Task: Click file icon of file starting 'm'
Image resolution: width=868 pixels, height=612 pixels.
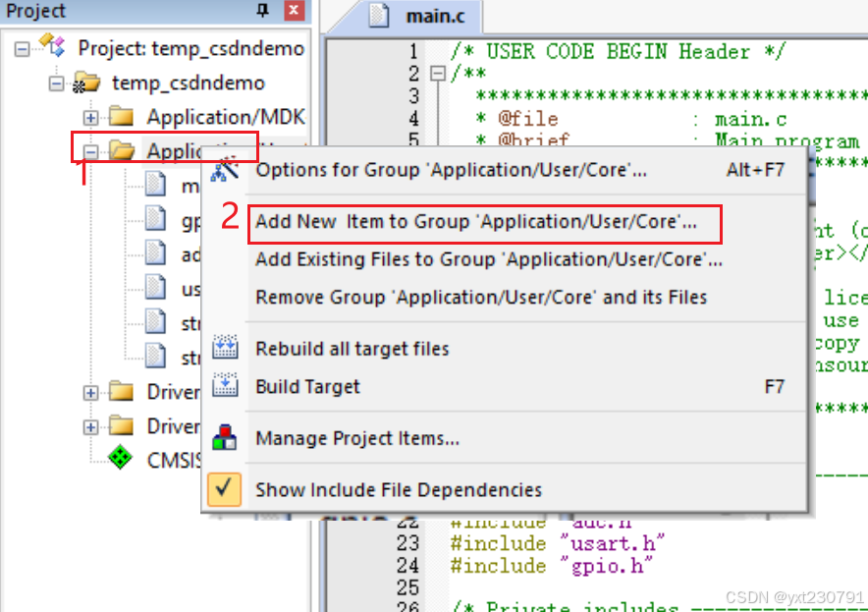Action: click(155, 184)
